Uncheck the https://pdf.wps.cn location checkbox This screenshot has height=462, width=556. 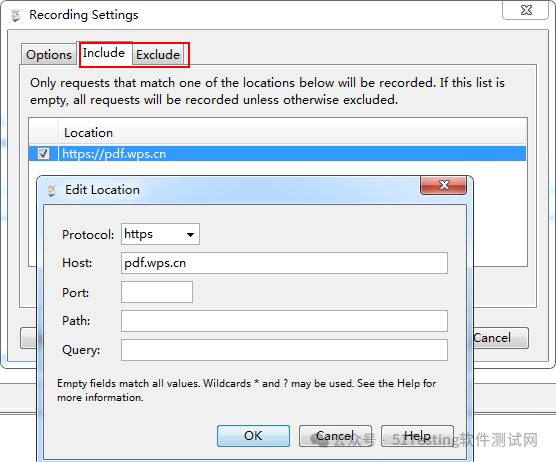tap(43, 154)
